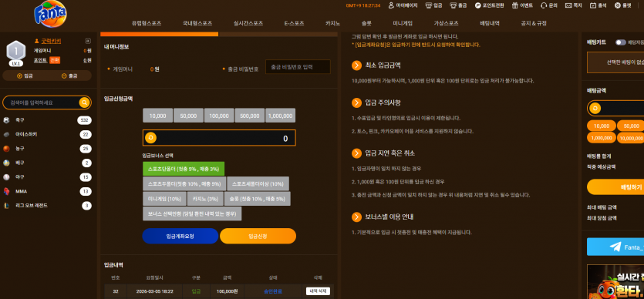644x299 pixels.
Task: Click the blue 입금계좌요청 button
Action: [180, 237]
